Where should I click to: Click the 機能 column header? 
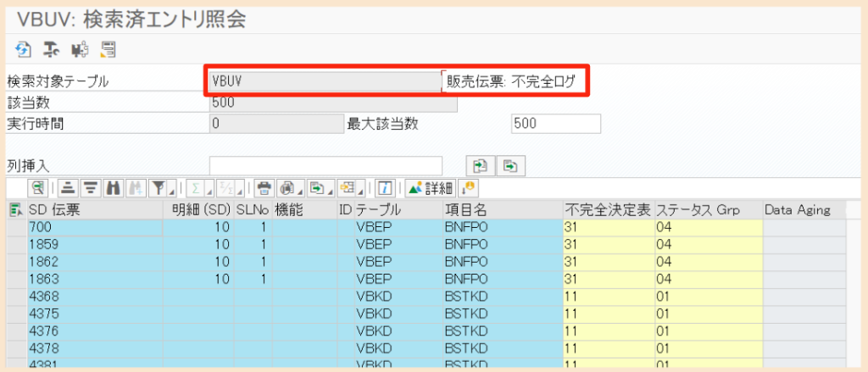click(304, 210)
